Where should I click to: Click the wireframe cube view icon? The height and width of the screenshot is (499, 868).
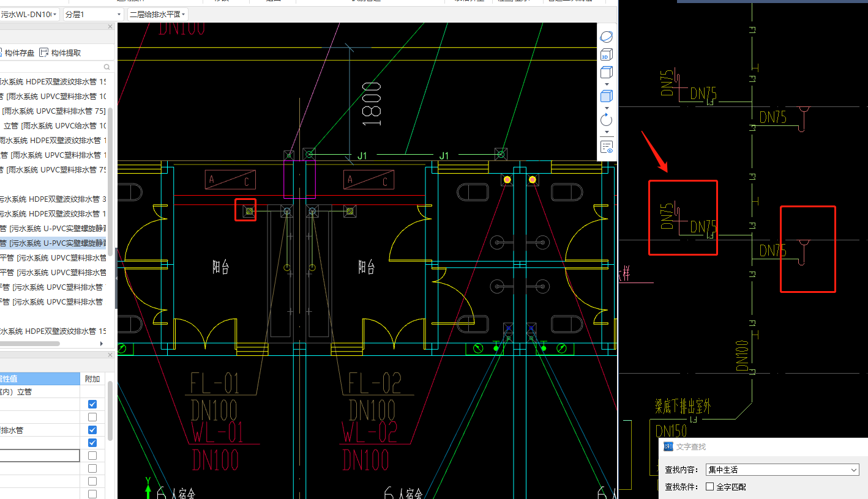point(606,73)
